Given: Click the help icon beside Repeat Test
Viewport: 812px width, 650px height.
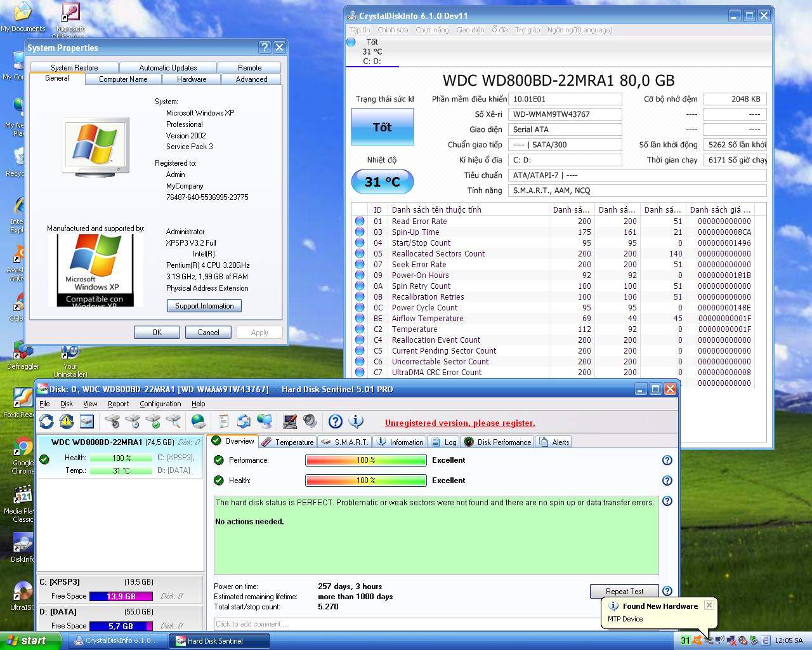Looking at the screenshot, I should [x=667, y=591].
